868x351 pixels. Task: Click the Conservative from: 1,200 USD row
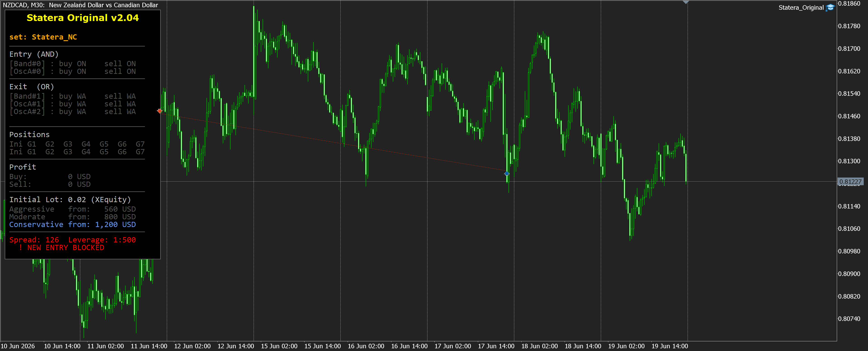tap(72, 225)
